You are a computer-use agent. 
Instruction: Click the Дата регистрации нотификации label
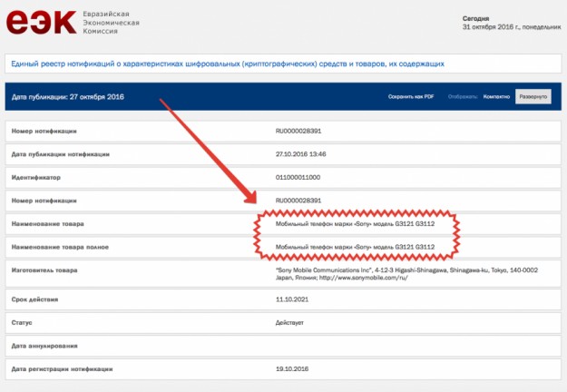click(62, 368)
